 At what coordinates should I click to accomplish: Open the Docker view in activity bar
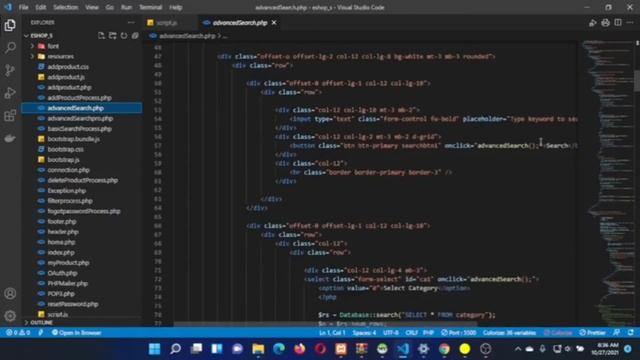point(10,138)
